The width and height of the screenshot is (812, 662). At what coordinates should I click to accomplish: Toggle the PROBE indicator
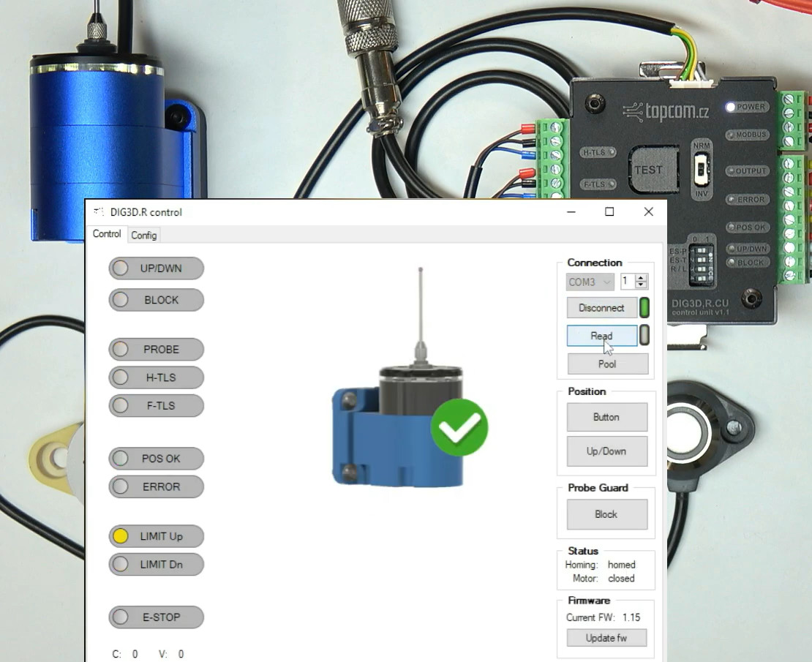(x=156, y=350)
